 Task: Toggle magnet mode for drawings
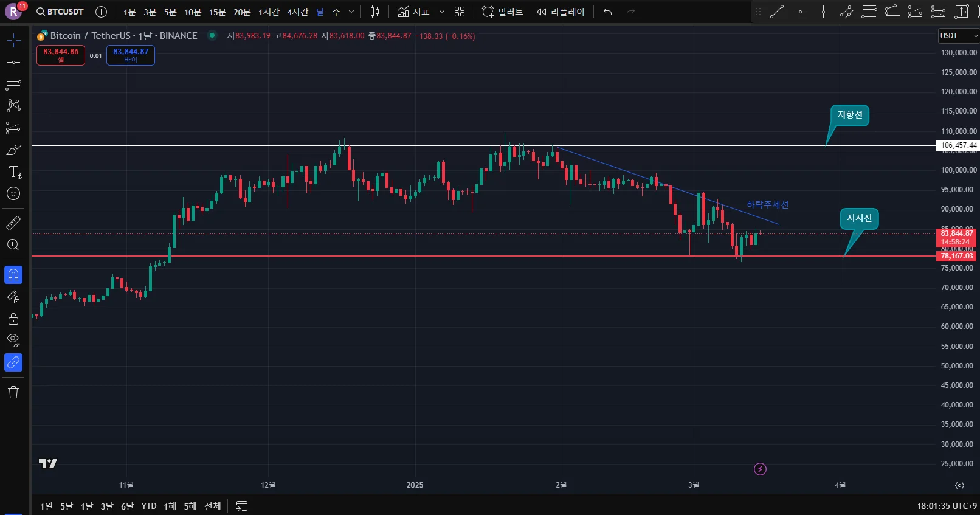click(13, 275)
